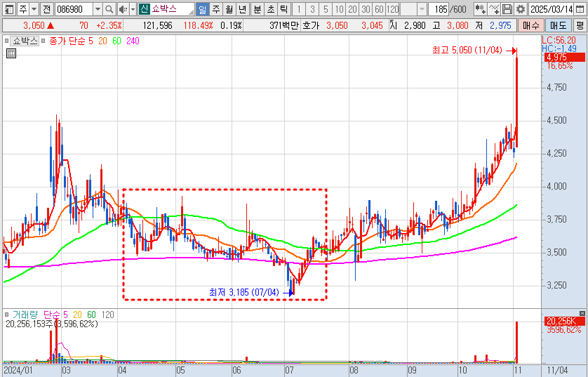The image size is (588, 377).
Task: Switch to yearly 년 chart period
Action: click(x=243, y=9)
